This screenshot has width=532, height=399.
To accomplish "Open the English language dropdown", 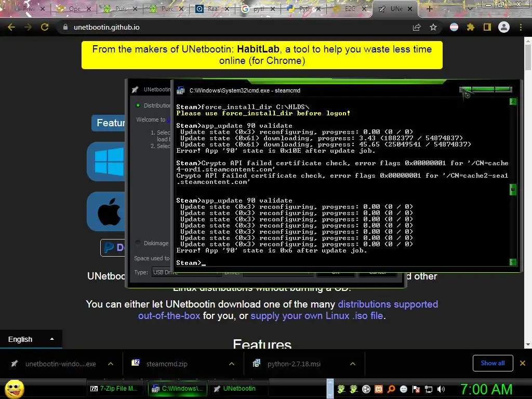I will [x=31, y=339].
